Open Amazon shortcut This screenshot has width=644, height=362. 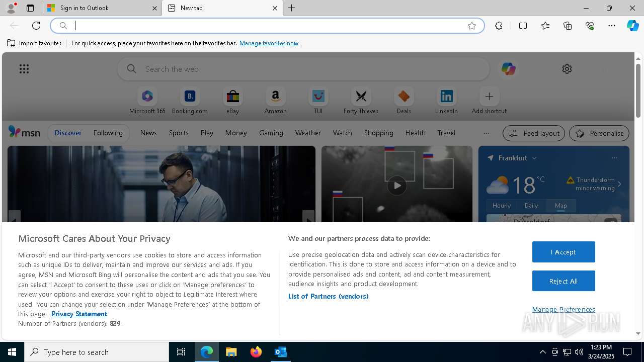275,101
